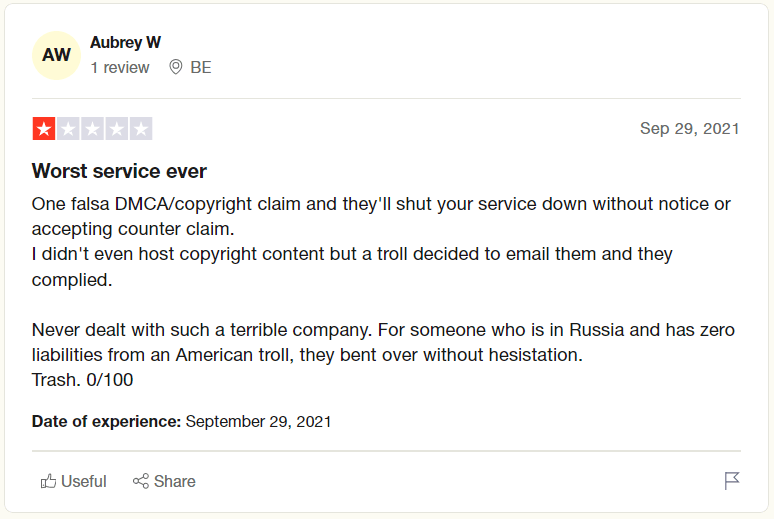Click the location pin icon beside BE
Screen dimensions: 774x519
click(176, 68)
